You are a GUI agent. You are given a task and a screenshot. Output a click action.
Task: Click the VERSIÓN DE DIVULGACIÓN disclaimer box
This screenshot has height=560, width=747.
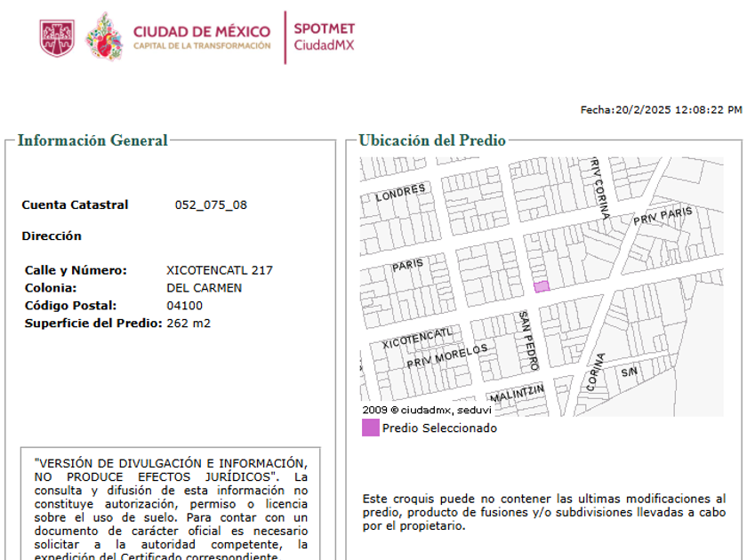(171, 503)
